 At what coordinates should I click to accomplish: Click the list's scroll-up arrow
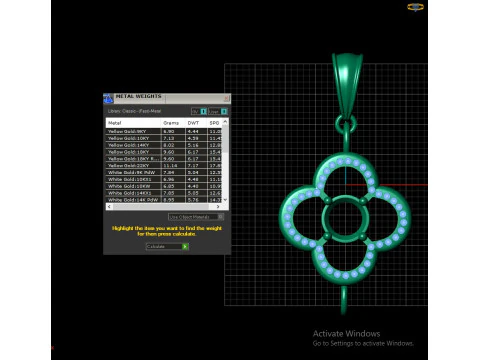click(x=225, y=122)
